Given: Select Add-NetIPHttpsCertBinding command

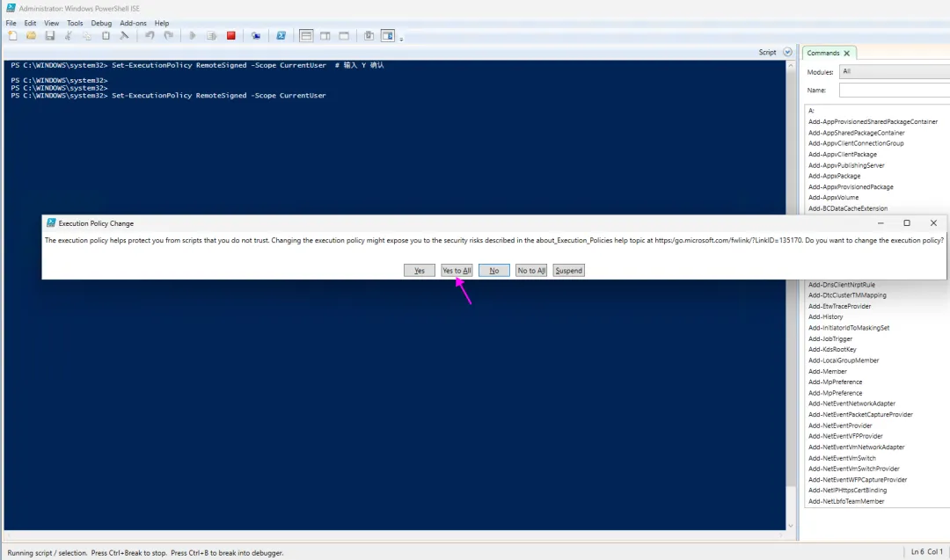Looking at the screenshot, I should 847,491.
